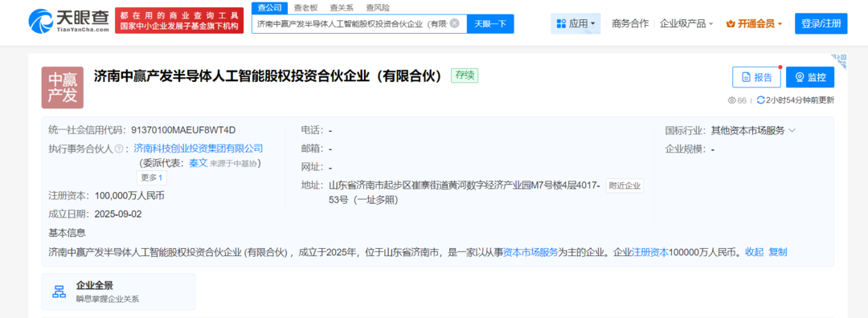Click the 登录/注册 button
Viewport: 868px width, 318px height.
click(821, 24)
